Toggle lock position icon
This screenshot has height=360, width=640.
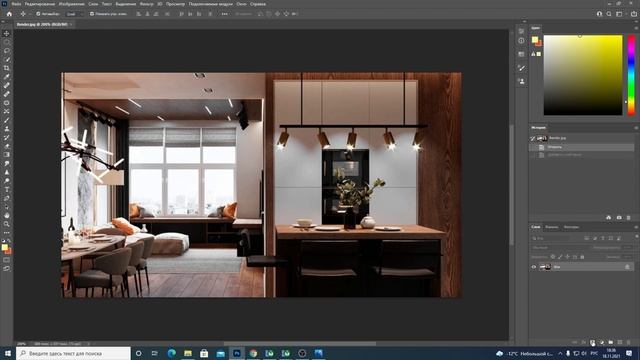click(567, 257)
